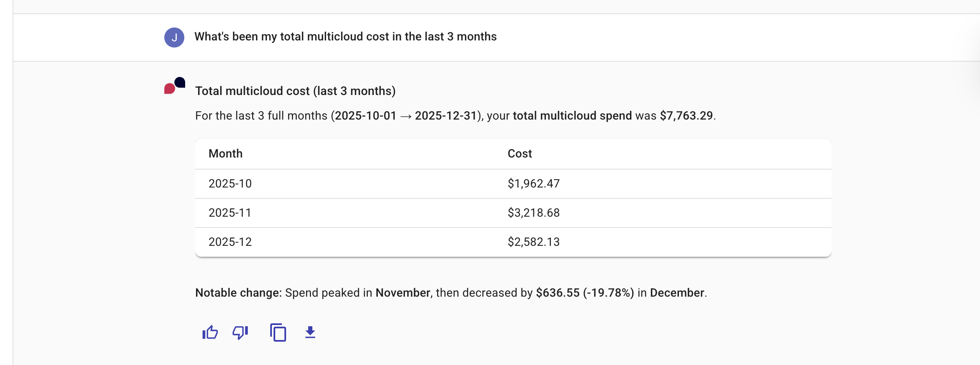Select the 2025-12 month cell
The image size is (980, 365).
[x=230, y=242]
